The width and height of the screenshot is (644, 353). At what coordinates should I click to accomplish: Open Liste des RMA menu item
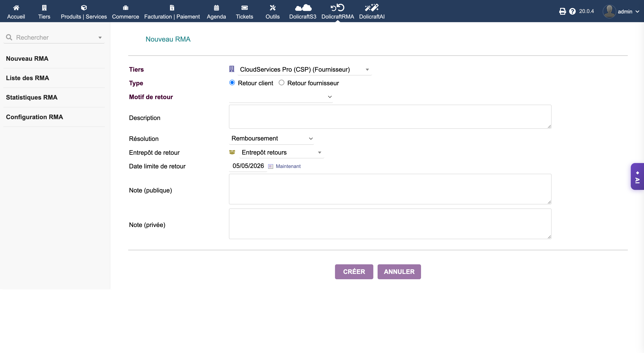pos(27,78)
